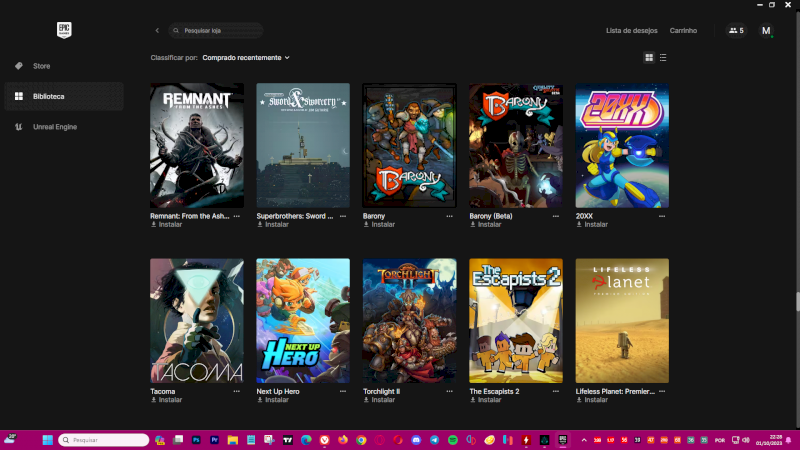
Task: Open the volume control in system tray
Action: (x=746, y=440)
